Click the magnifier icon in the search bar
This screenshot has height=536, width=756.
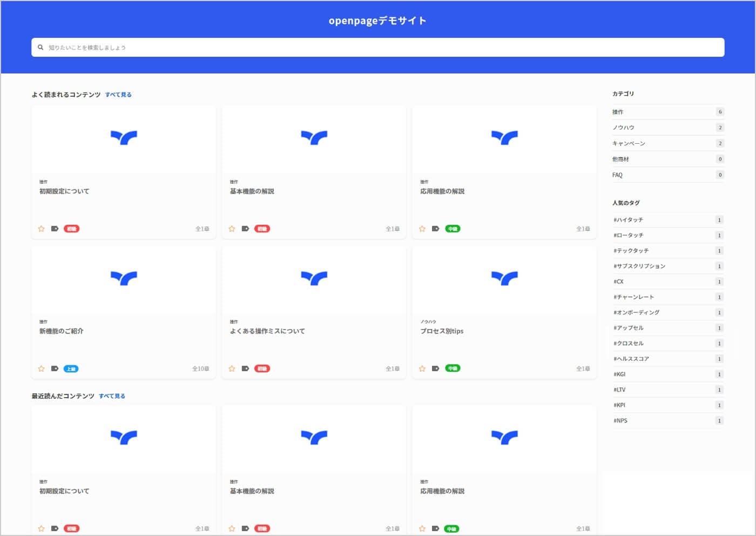pyautogui.click(x=41, y=48)
